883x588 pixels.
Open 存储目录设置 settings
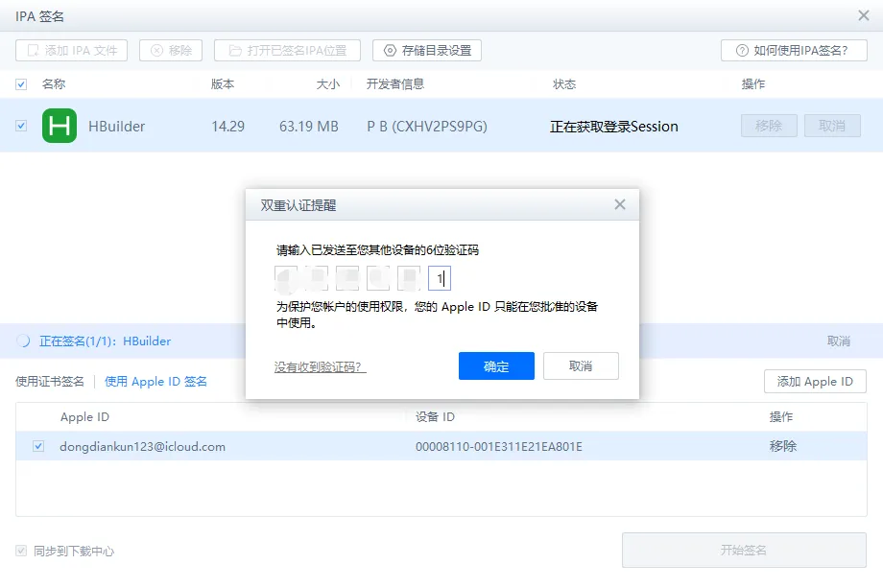click(427, 51)
